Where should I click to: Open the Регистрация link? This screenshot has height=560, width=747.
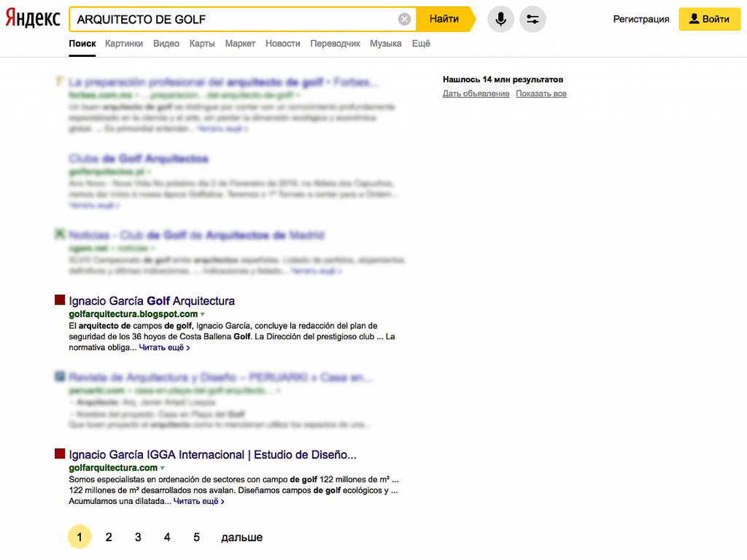640,19
